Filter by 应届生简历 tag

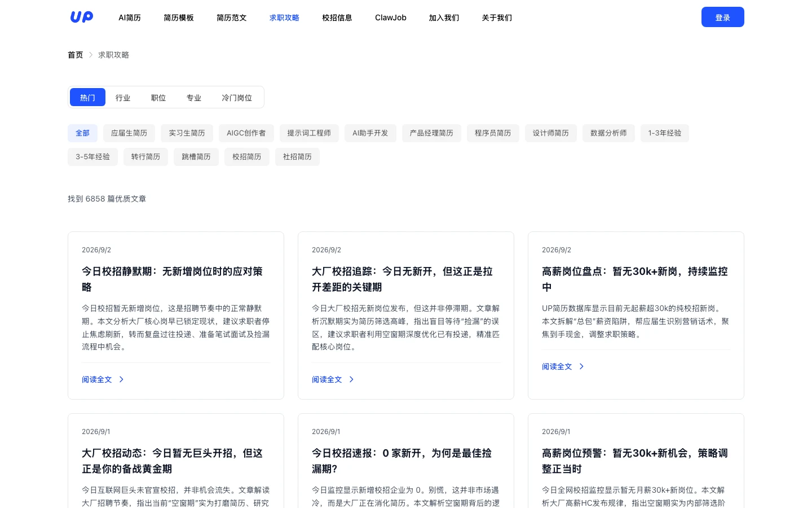(x=129, y=133)
